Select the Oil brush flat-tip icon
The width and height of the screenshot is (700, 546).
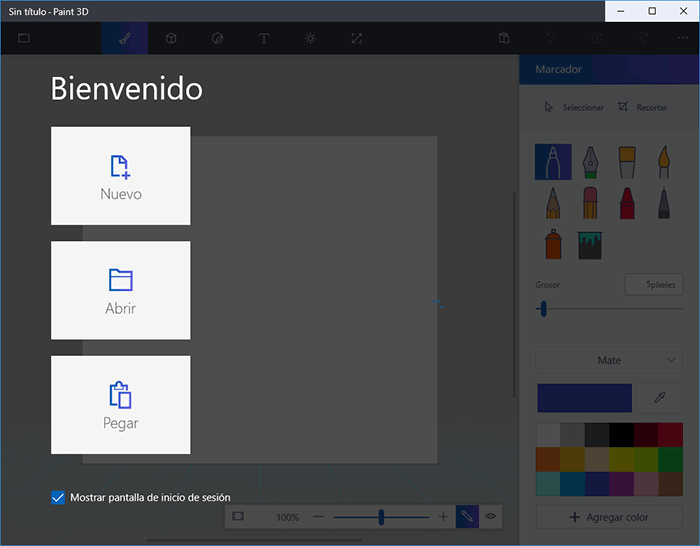tap(627, 162)
